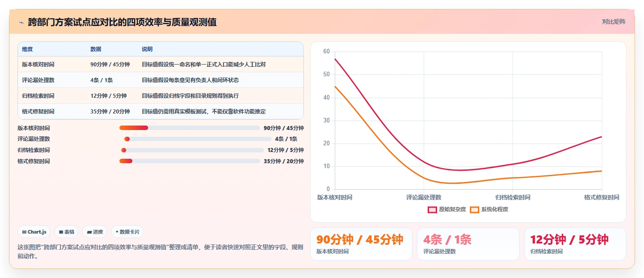Click the 维度 column header
This screenshot has height=278, width=644.
[x=27, y=49]
